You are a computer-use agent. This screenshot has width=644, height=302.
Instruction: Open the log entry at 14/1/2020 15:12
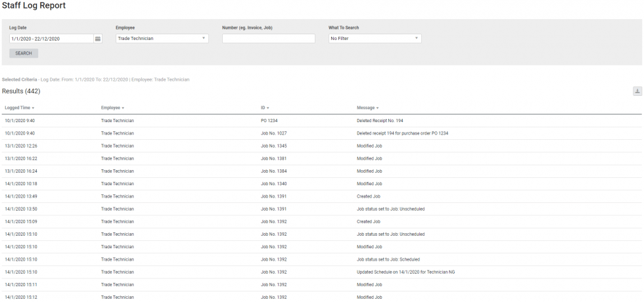coord(21,297)
